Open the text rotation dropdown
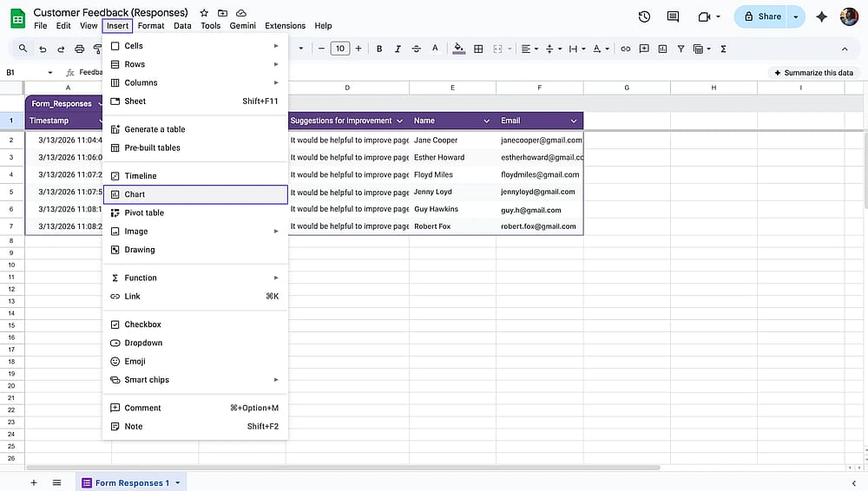Viewport: 868px width, 491px height. 601,49
